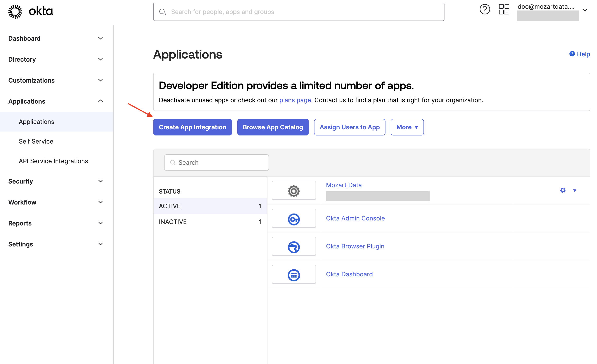Click Browse App Catalog button

tap(273, 127)
